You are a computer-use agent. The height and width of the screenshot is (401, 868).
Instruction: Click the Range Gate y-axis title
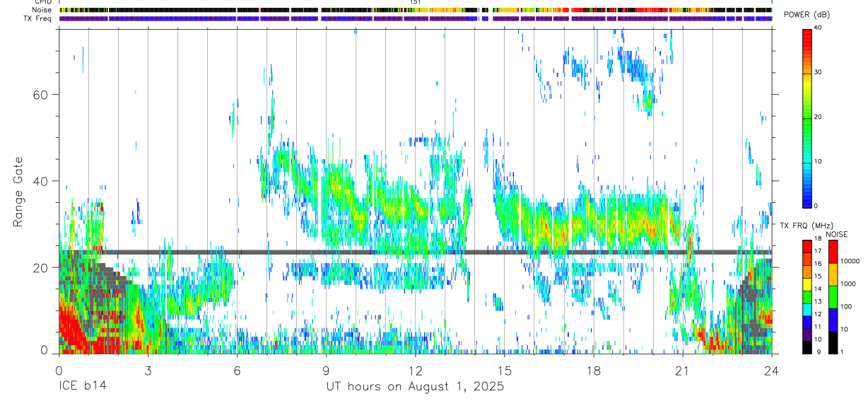pyautogui.click(x=18, y=191)
